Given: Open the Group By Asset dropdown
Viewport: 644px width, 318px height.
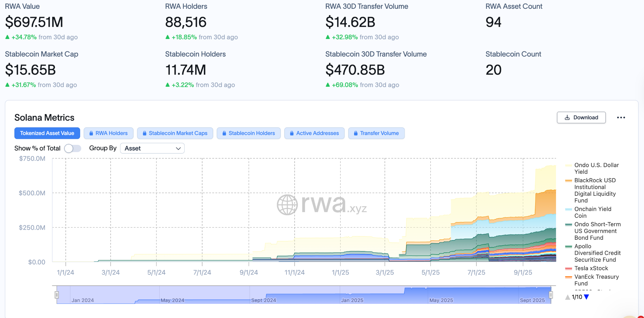Looking at the screenshot, I should point(152,148).
